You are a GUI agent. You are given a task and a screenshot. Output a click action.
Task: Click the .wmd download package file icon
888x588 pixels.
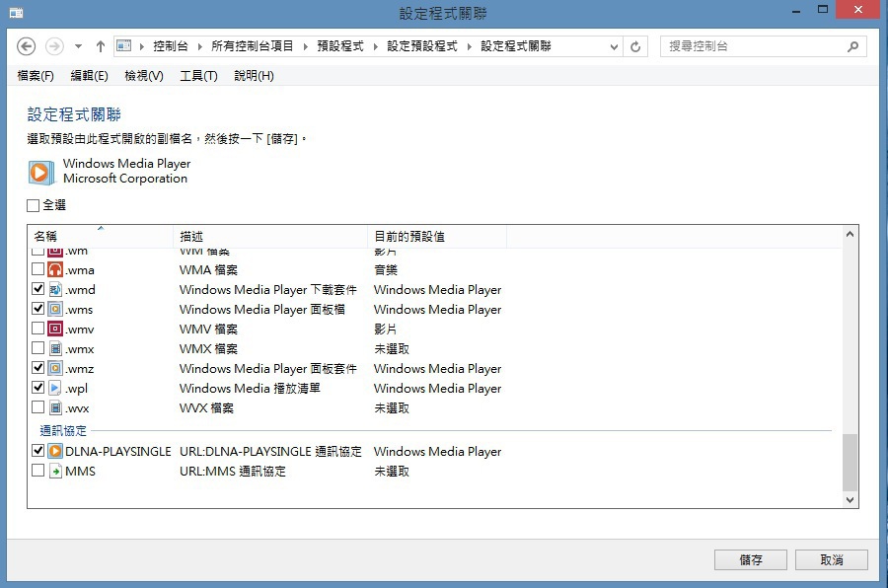click(55, 289)
